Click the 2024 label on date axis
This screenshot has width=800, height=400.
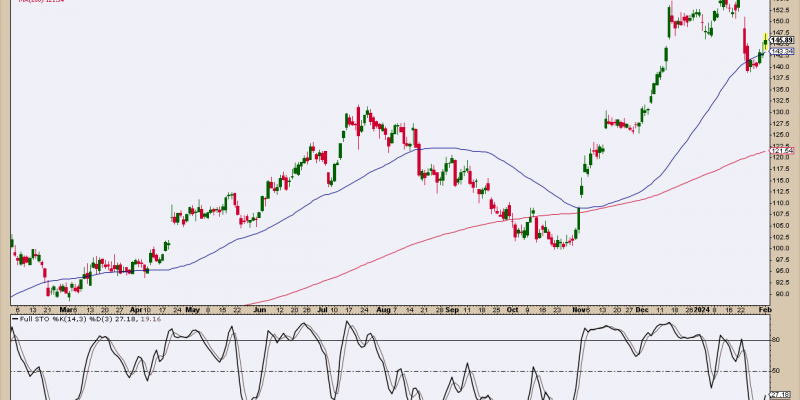[x=703, y=310]
